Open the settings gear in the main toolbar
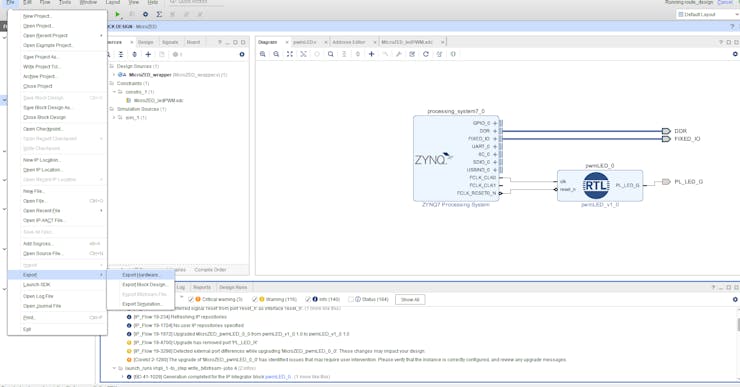Viewport: 740px width, 387px height. (x=145, y=14)
